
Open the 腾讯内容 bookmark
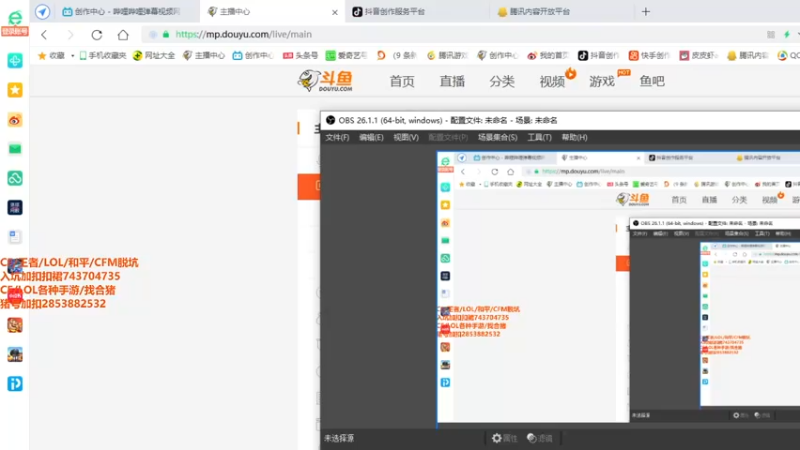tap(747, 56)
